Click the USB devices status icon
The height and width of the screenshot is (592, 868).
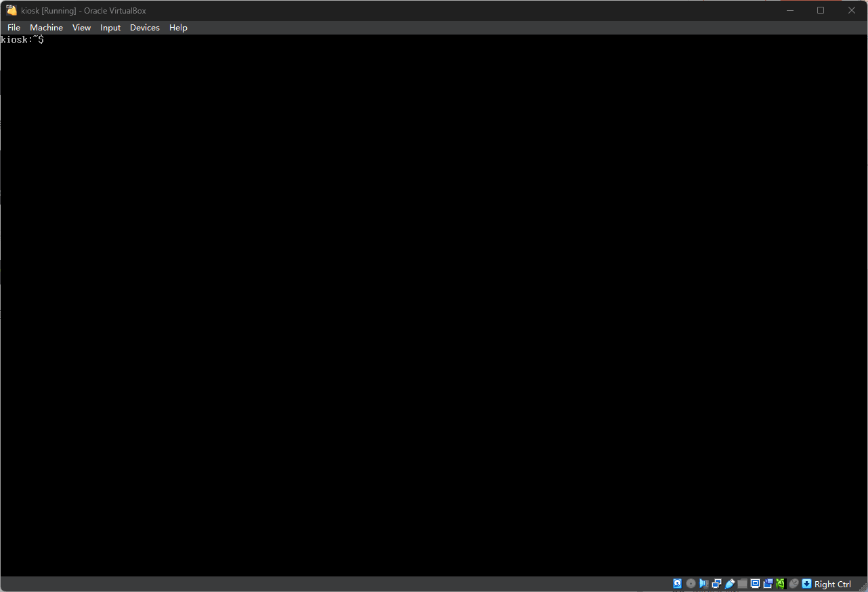[x=729, y=584]
